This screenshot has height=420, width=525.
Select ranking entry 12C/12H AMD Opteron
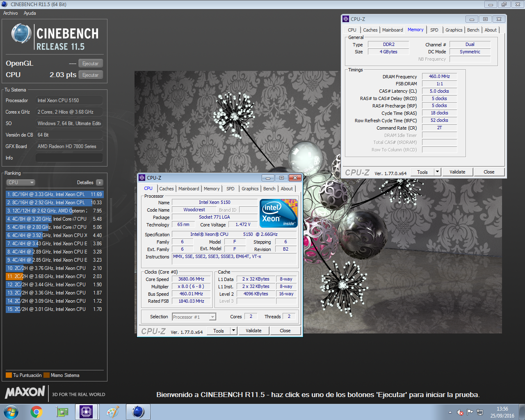[x=54, y=211]
